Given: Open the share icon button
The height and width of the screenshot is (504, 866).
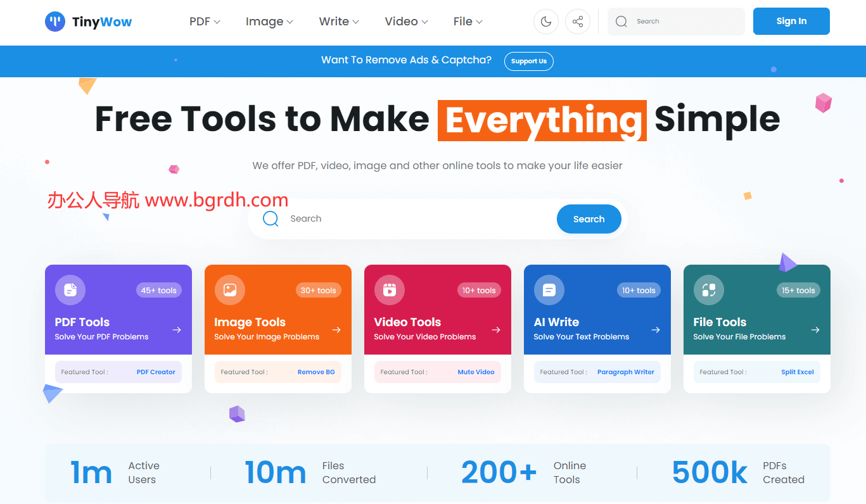Looking at the screenshot, I should coord(578,22).
